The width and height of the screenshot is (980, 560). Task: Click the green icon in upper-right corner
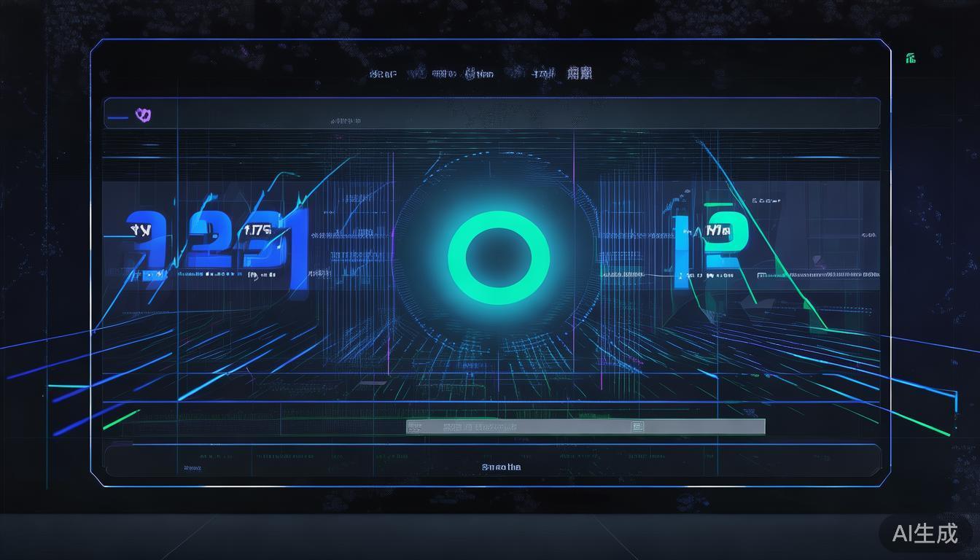(x=910, y=58)
